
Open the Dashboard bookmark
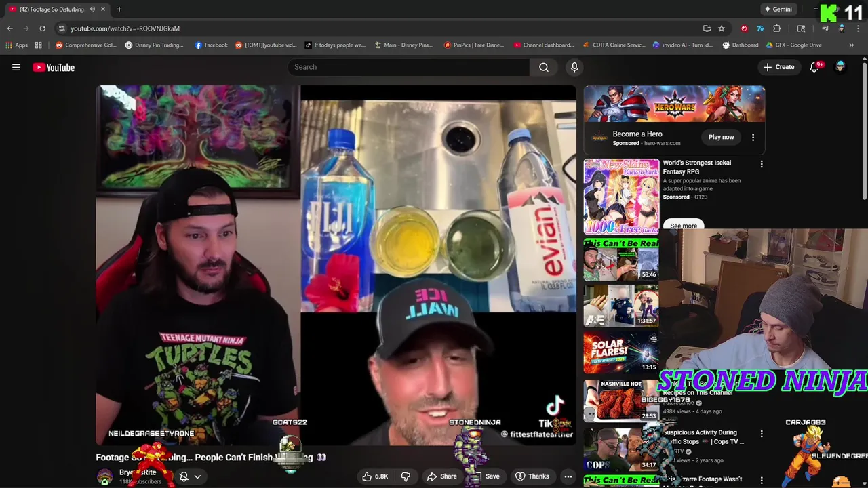[741, 45]
